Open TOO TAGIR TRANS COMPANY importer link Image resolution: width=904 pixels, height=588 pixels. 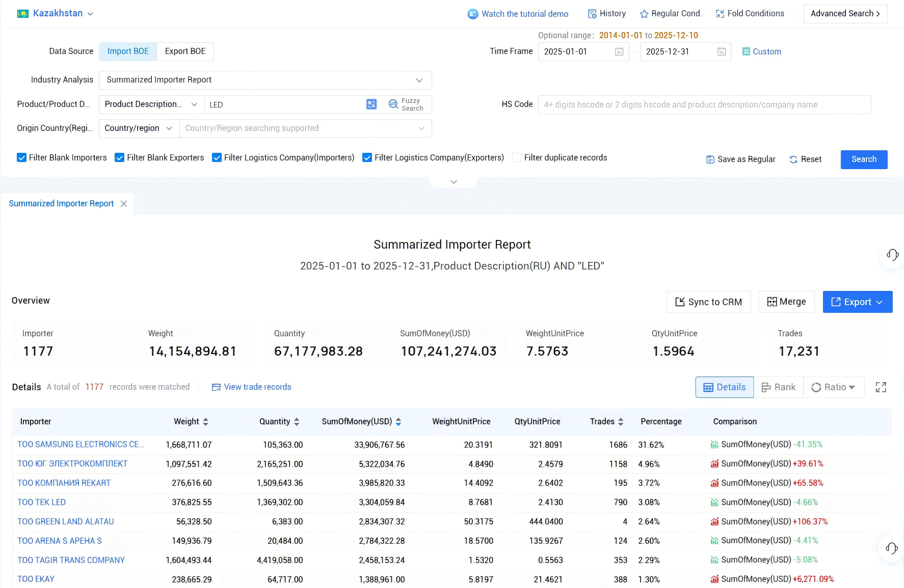tap(71, 560)
